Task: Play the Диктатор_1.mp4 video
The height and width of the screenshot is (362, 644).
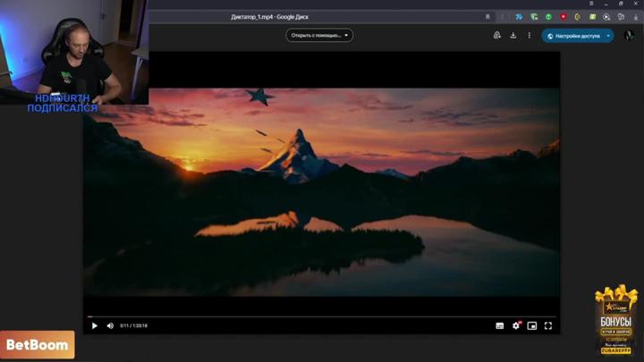Action: (x=95, y=325)
